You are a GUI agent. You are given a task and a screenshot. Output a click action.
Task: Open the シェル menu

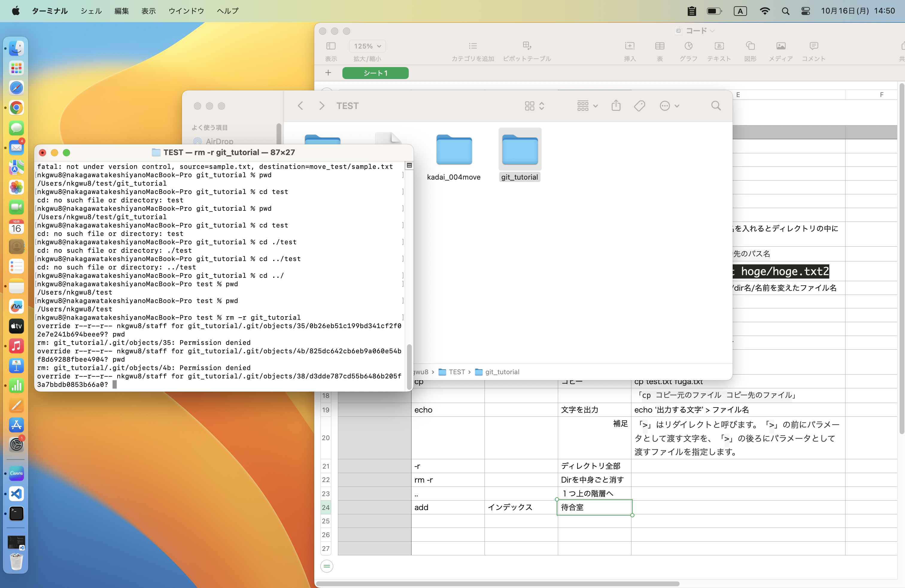point(91,11)
